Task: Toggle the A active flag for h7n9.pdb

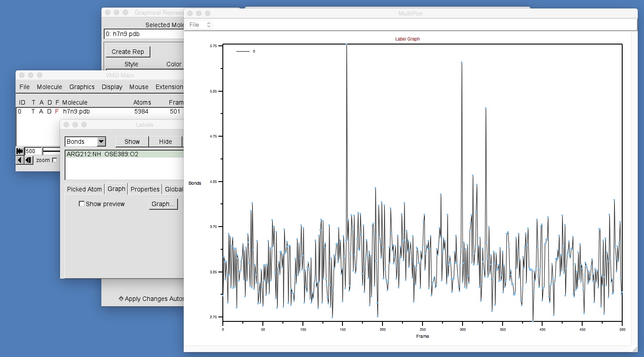Action: [41, 111]
